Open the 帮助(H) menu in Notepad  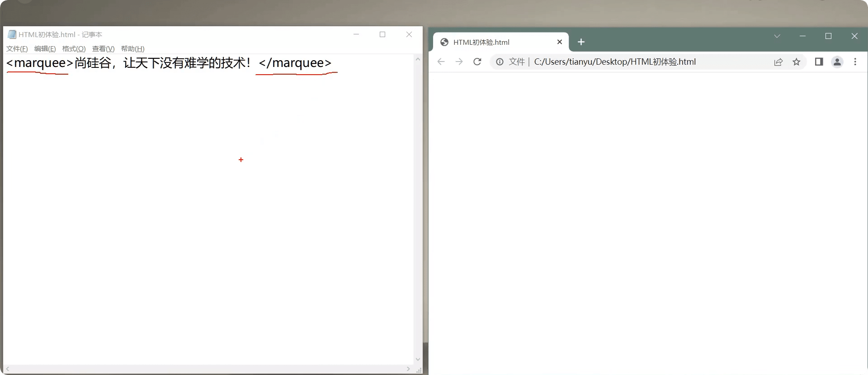click(x=132, y=49)
